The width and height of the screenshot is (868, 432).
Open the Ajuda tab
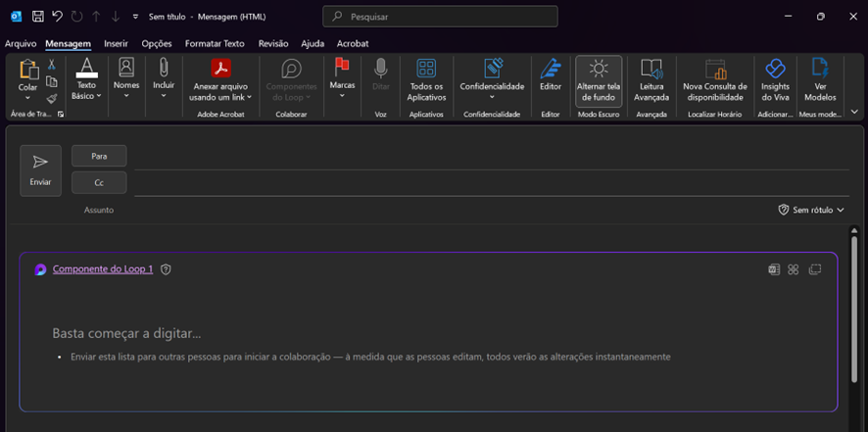tap(313, 43)
